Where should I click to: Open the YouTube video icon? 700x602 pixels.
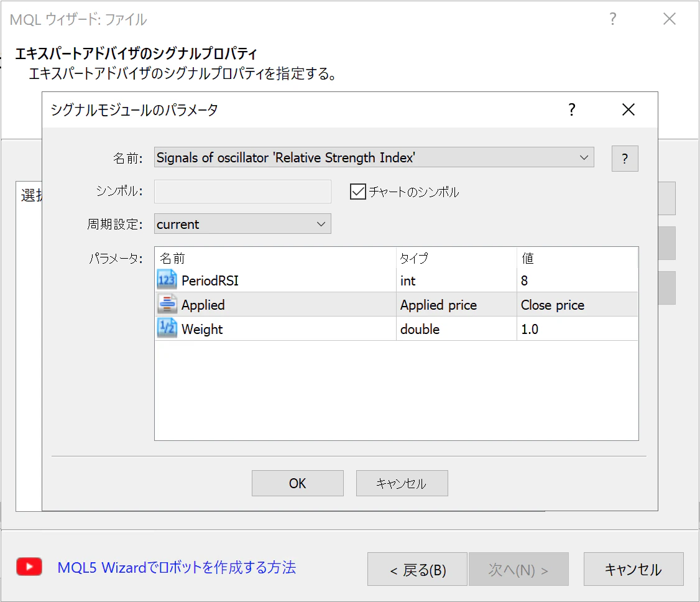pyautogui.click(x=29, y=567)
